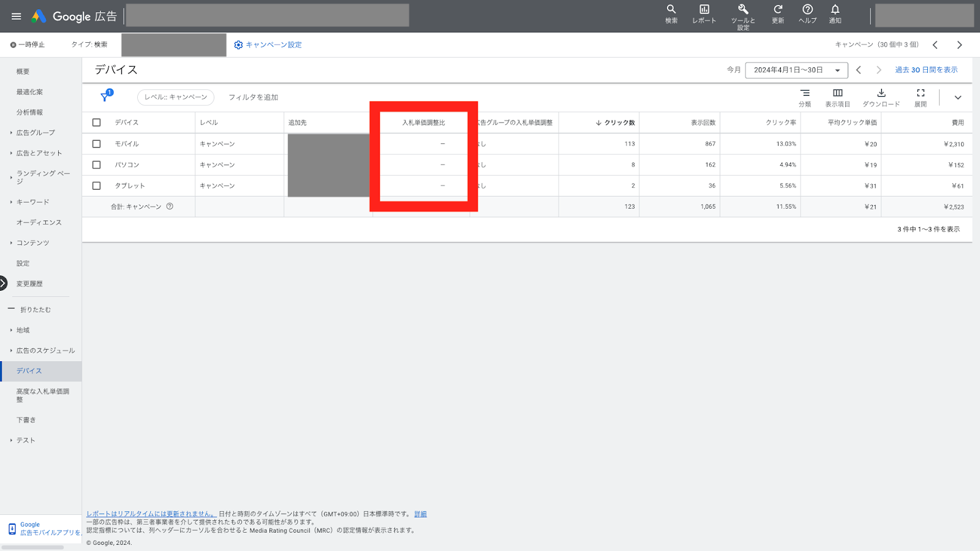Click the キャンペーン設定 link
The height and width of the screenshot is (551, 980).
tap(274, 45)
